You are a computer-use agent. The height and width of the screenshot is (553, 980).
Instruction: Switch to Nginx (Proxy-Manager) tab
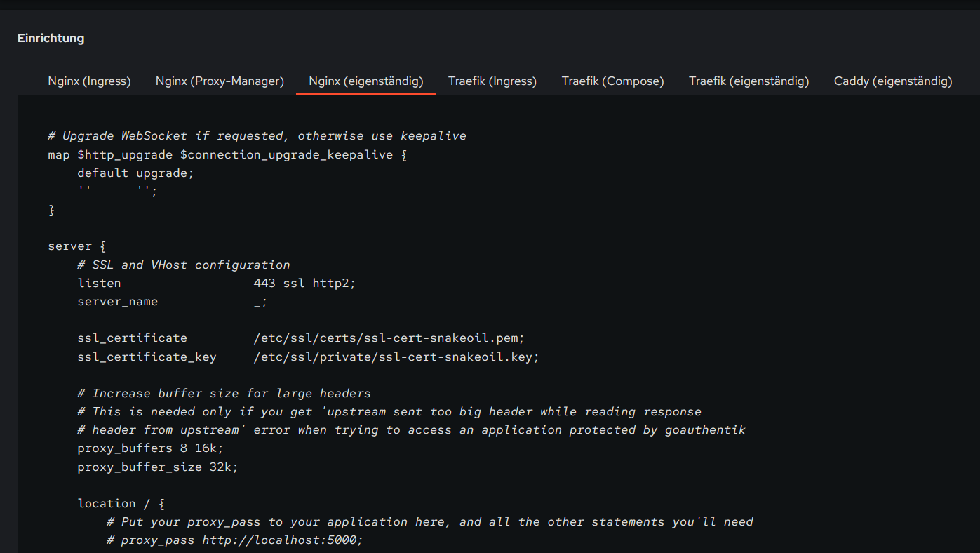(220, 81)
